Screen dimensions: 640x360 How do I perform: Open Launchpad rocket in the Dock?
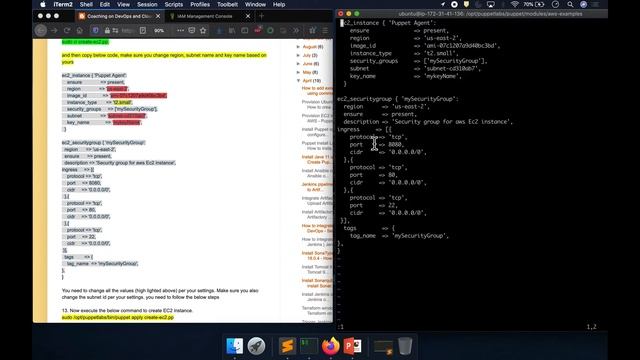pyautogui.click(x=256, y=346)
